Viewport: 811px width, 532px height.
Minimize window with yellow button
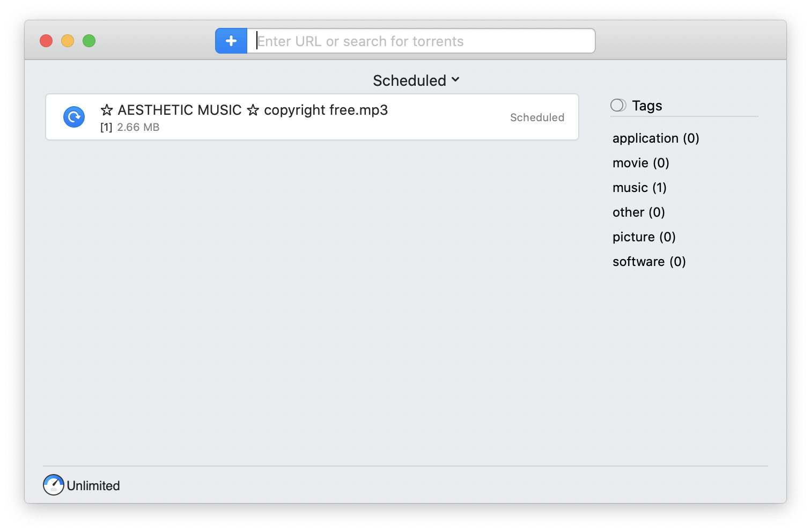click(x=68, y=41)
